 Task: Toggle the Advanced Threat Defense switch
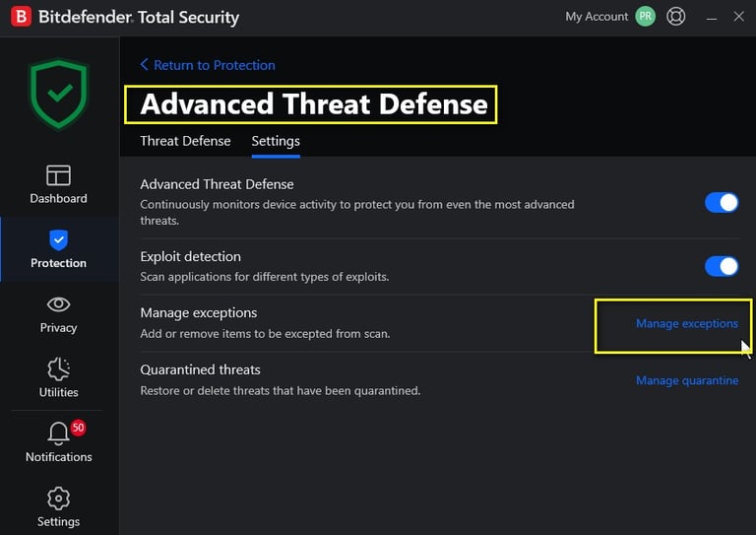coord(722,203)
